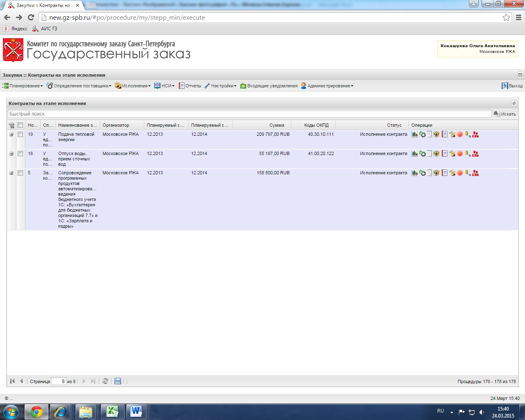Tick the checkbox for contract 19
Image resolution: width=525 pixels, height=420 pixels.
click(20, 135)
